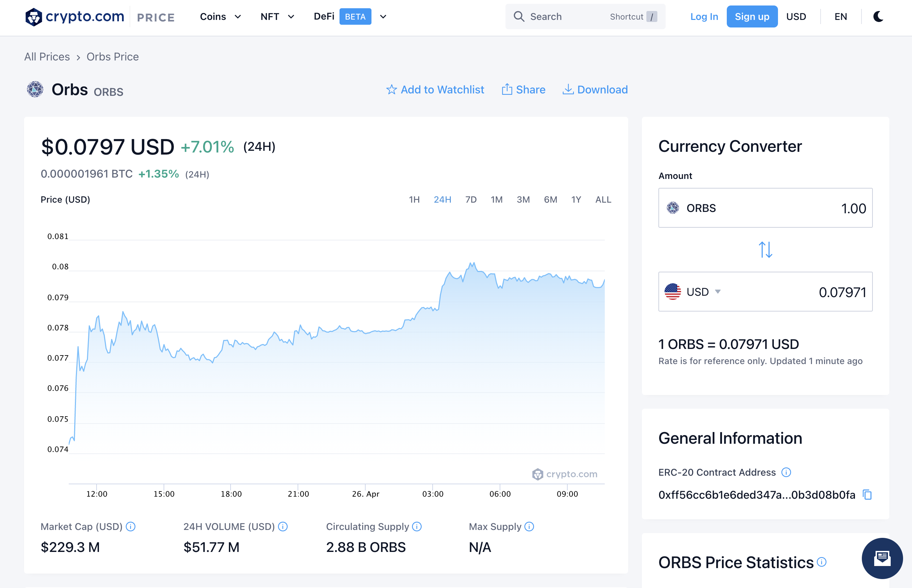Select the 1Y chart range
The height and width of the screenshot is (588, 912).
tap(576, 200)
